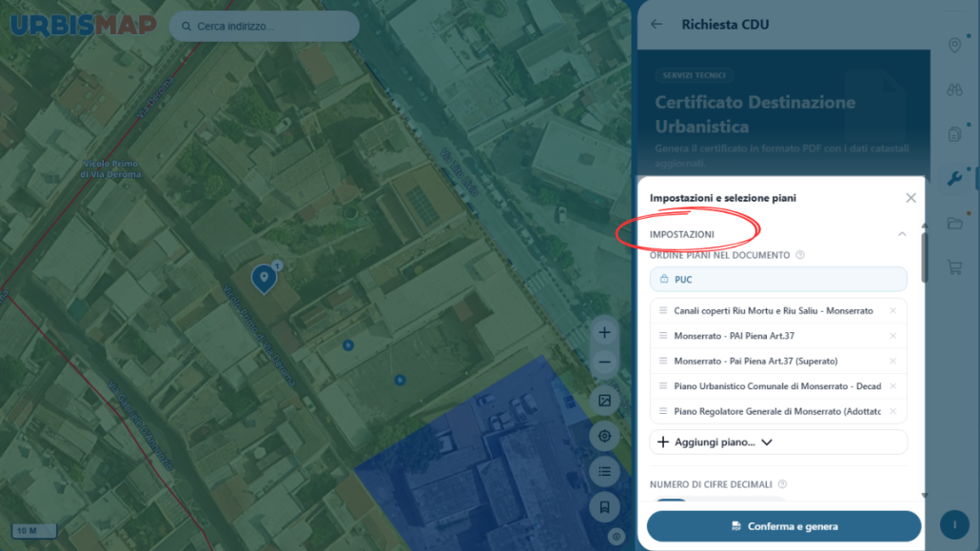Click the dialog vertical scrollbar thumb
980x551 pixels.
click(924, 258)
